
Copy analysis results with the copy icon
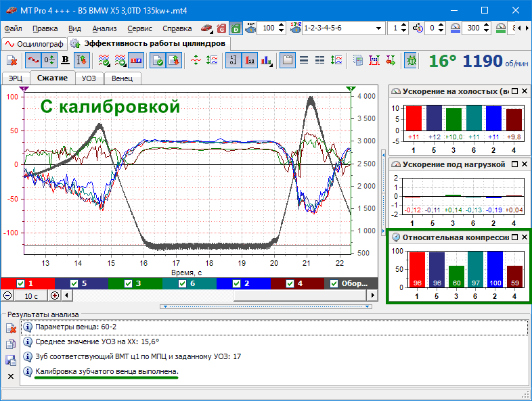[x=11, y=344]
